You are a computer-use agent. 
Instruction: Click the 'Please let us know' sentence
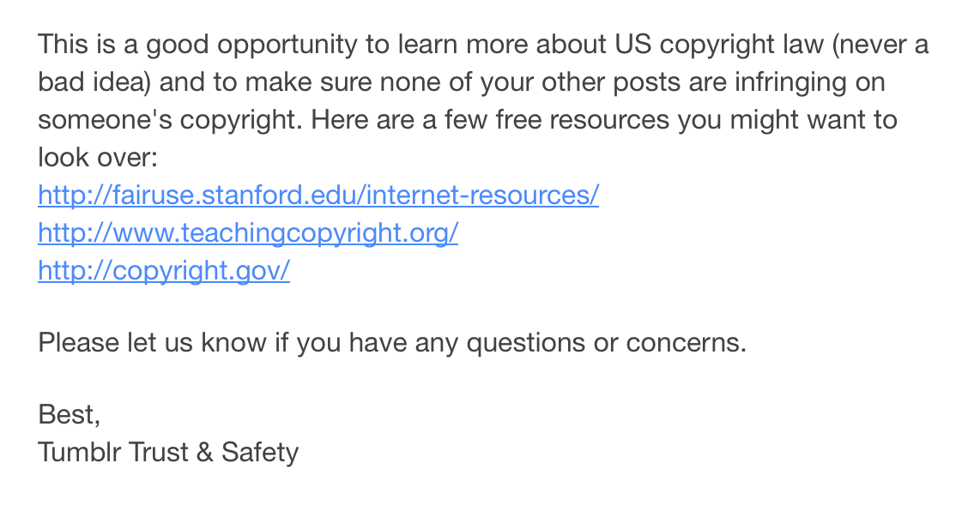click(x=392, y=342)
